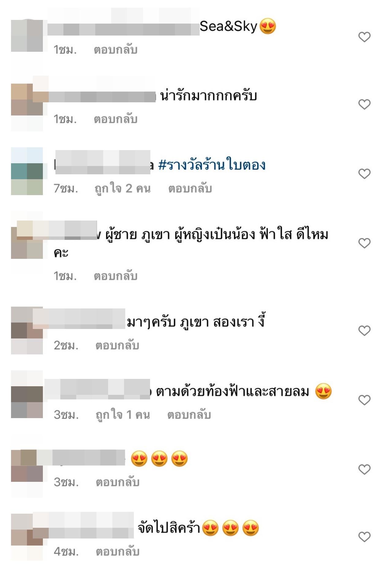Screen dimensions: 392x578
Task: Like the three heart-eyes emoji comment
Action: click(364, 469)
